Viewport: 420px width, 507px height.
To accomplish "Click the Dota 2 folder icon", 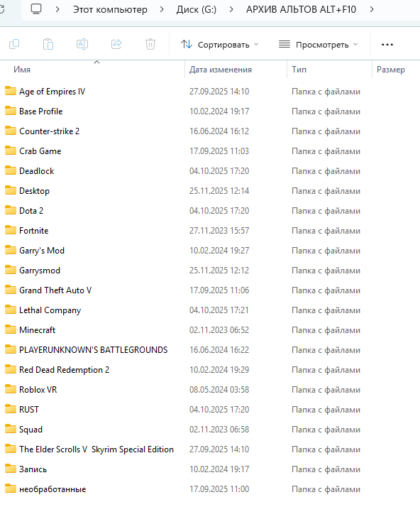I will click(x=11, y=210).
